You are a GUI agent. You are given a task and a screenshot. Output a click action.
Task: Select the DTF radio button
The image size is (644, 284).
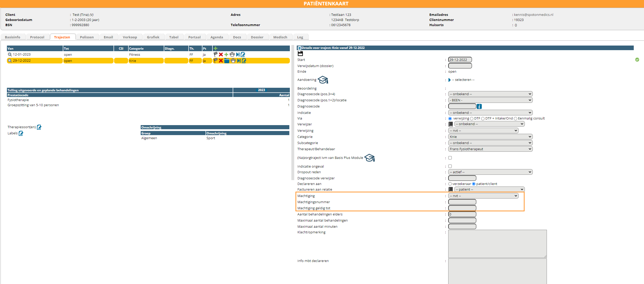pos(472,119)
